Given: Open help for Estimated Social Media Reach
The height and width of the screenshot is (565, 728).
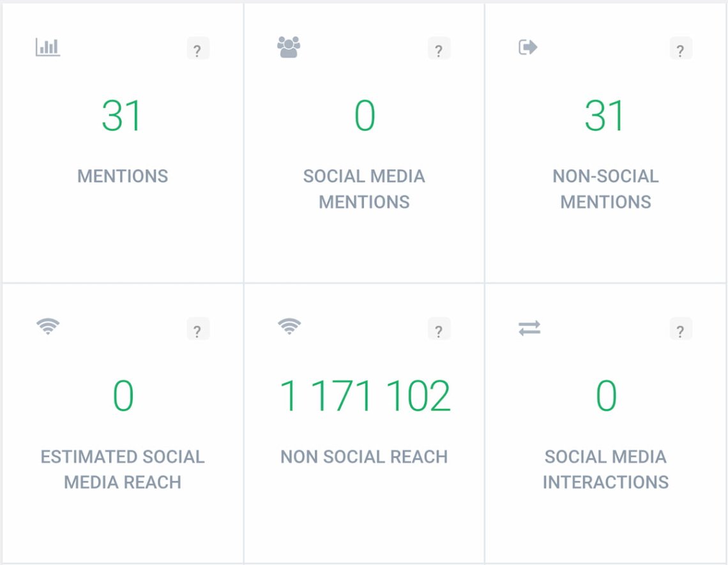Looking at the screenshot, I should (x=197, y=329).
